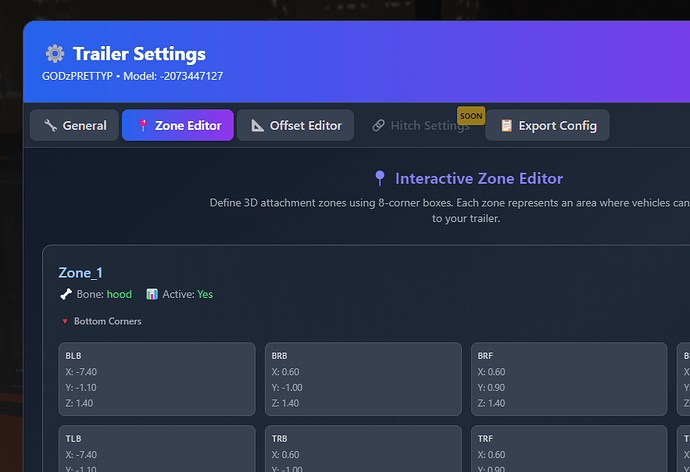Select the TLB corner card
This screenshot has width=690, height=472.
[x=157, y=448]
